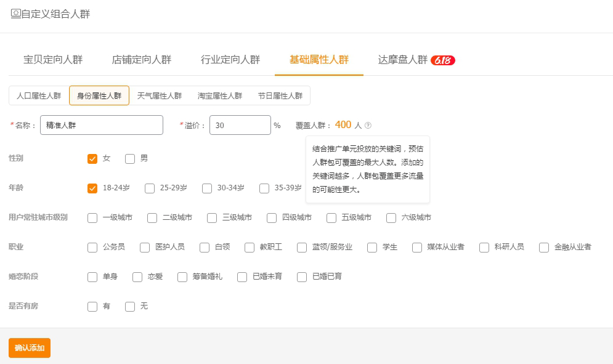Viewport: 613px width, 364px height.
Task: Uncheck the 女 gender checkbox
Action: click(92, 159)
